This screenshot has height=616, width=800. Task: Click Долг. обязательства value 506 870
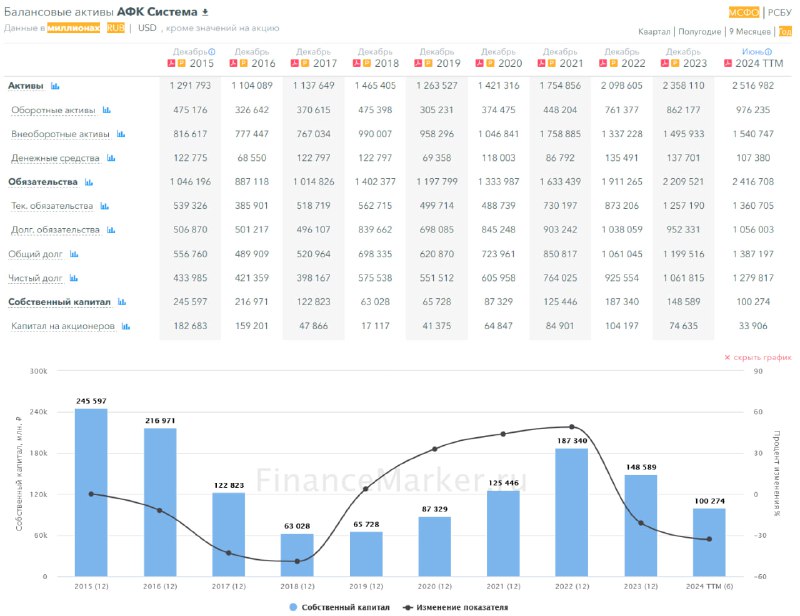tap(190, 230)
